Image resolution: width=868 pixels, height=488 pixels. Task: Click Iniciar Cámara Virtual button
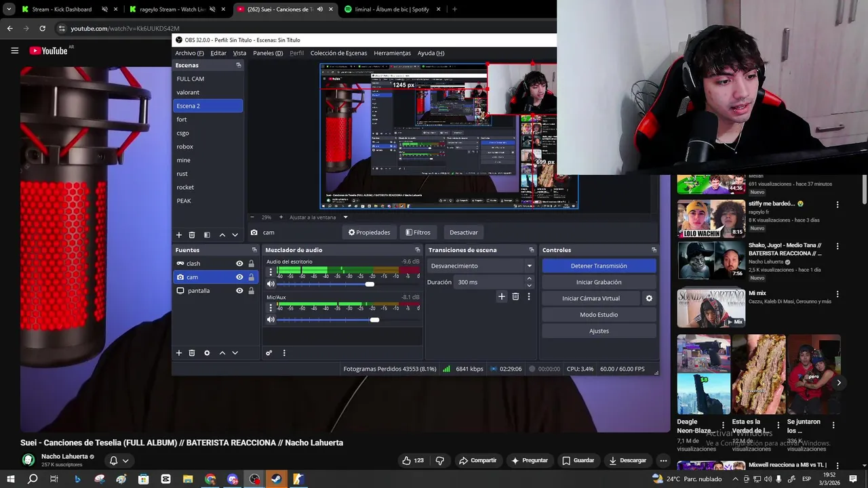[591, 298]
